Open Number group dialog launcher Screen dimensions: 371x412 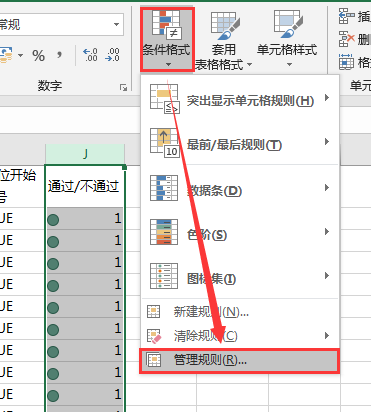124,88
